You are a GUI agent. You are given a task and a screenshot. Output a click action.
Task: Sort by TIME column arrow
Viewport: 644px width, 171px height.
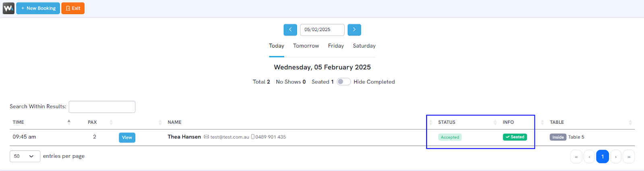coord(69,122)
